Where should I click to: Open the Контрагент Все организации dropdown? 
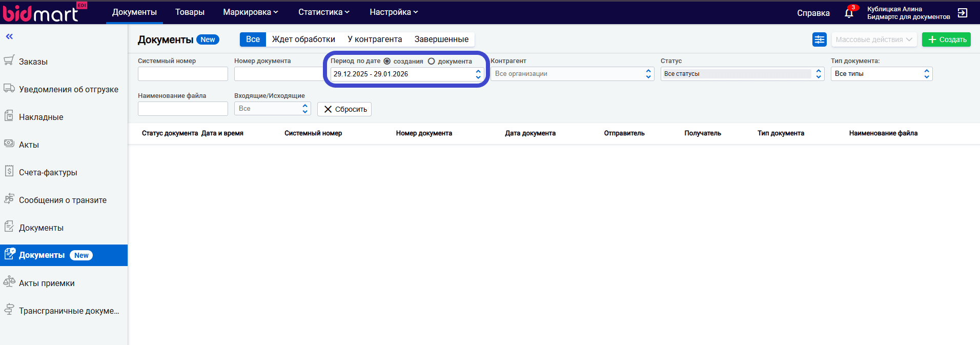pos(573,74)
